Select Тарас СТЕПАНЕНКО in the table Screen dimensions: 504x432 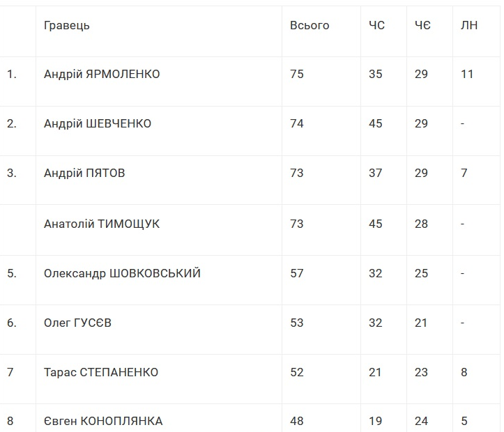[x=101, y=372]
